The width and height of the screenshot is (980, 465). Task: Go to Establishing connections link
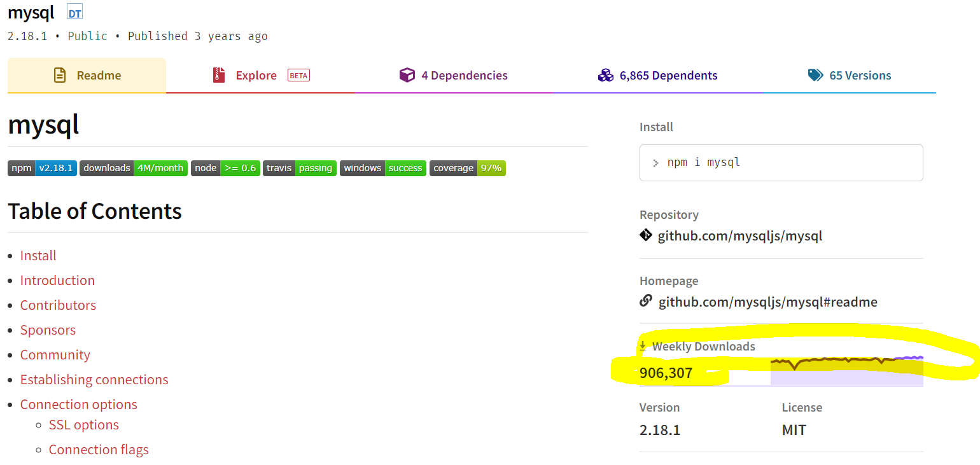(x=94, y=379)
